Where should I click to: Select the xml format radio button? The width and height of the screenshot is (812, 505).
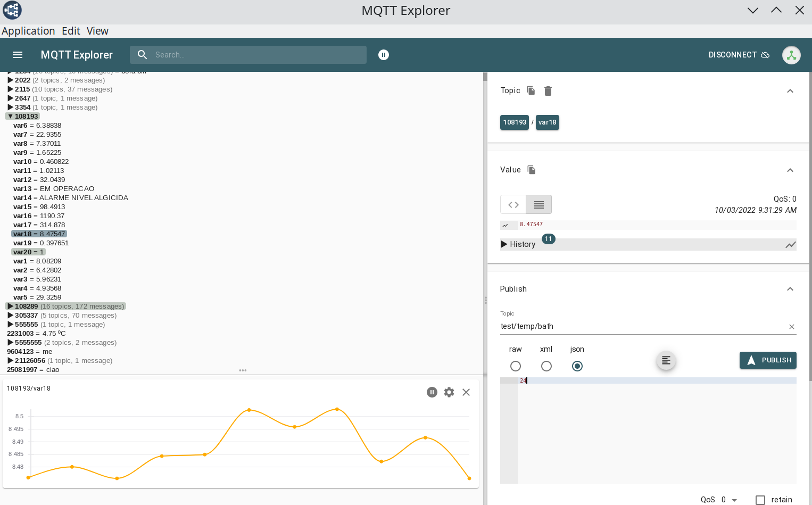tap(546, 366)
